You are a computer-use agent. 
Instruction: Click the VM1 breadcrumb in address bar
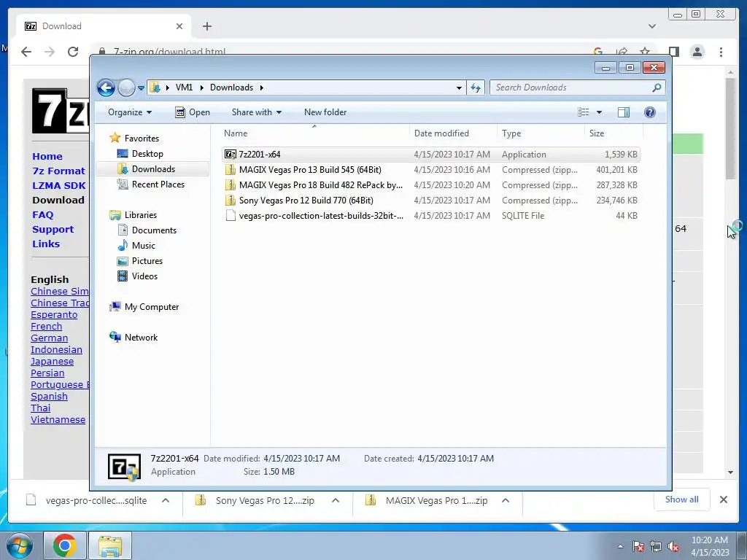(184, 87)
